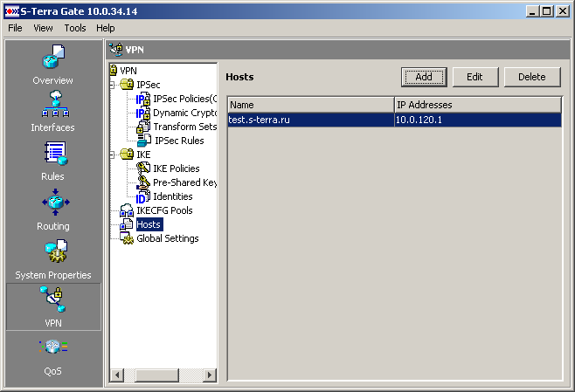The width and height of the screenshot is (575, 392).
Task: Collapse the IKE tree node
Action: pos(112,155)
